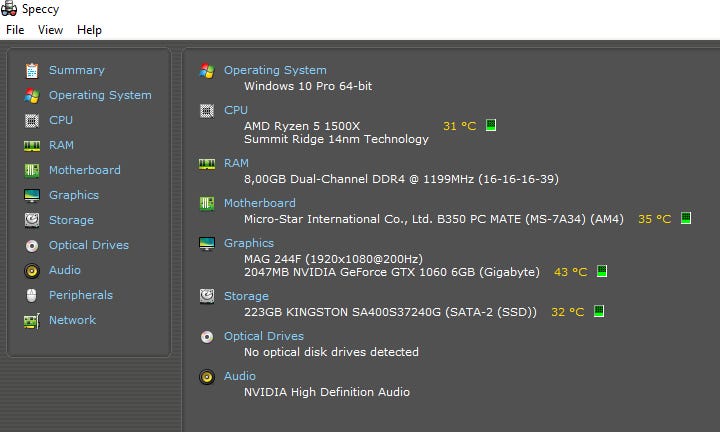
Task: Click the Storage drive icon in summary pane
Action: pos(207,296)
